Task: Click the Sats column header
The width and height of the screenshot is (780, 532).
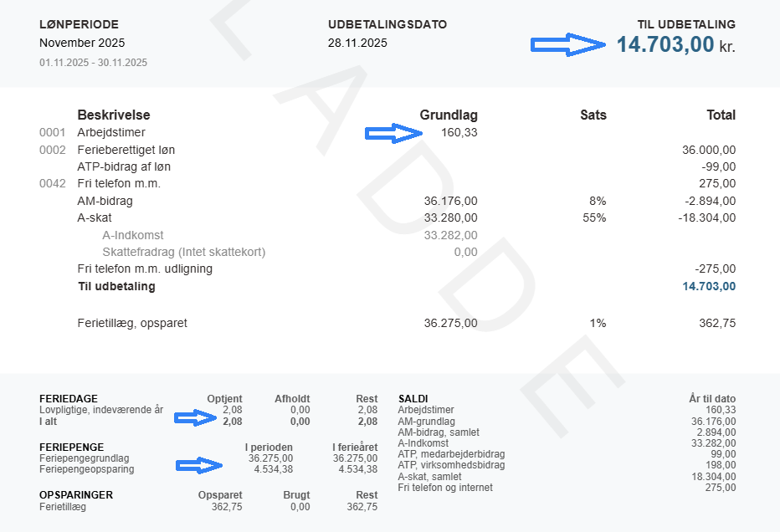Action: [x=593, y=115]
